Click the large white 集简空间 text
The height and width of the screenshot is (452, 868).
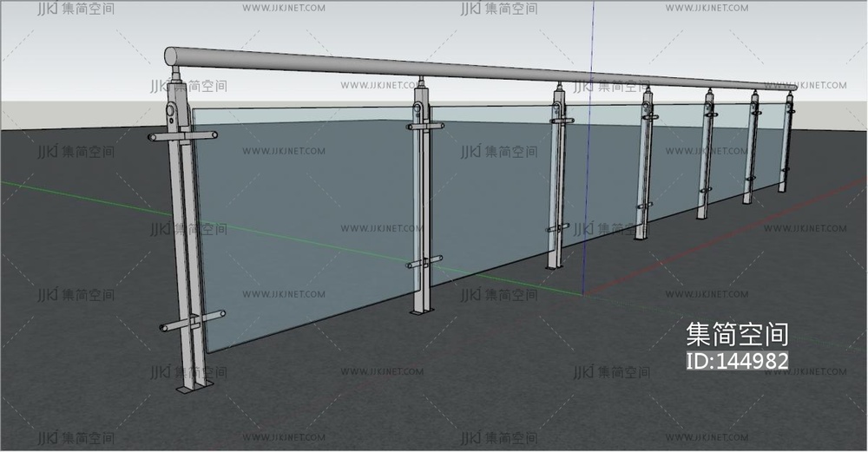[x=736, y=335]
